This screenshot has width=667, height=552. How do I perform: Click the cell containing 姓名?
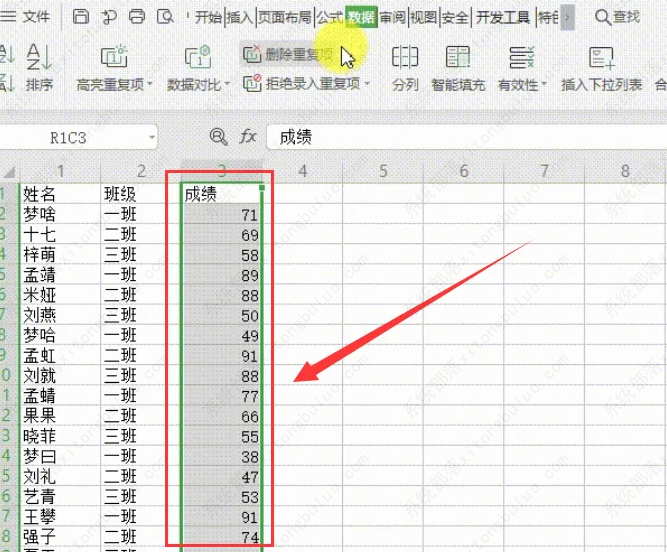tap(60, 193)
